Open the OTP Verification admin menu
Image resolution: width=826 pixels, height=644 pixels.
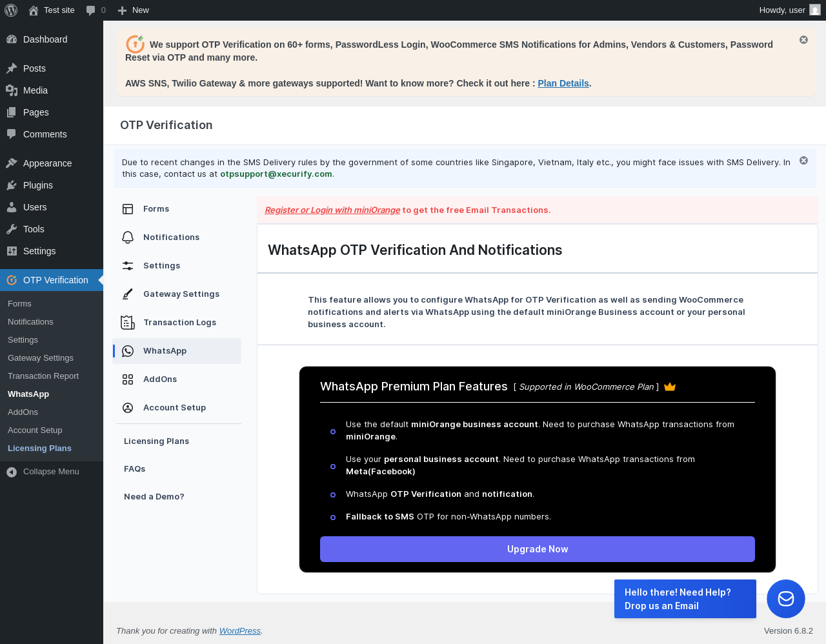[52, 280]
